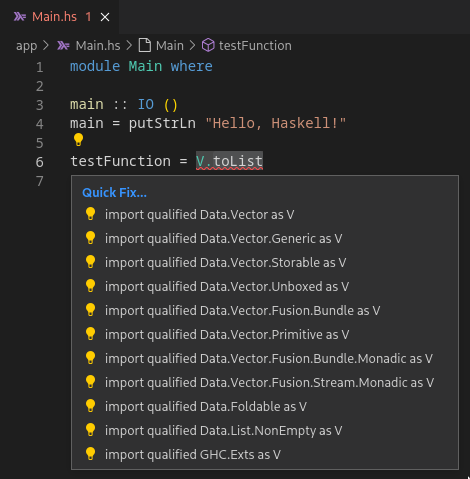Click lightbulb next to Data.Vector.Generic import
470x479 pixels.
click(x=90, y=238)
